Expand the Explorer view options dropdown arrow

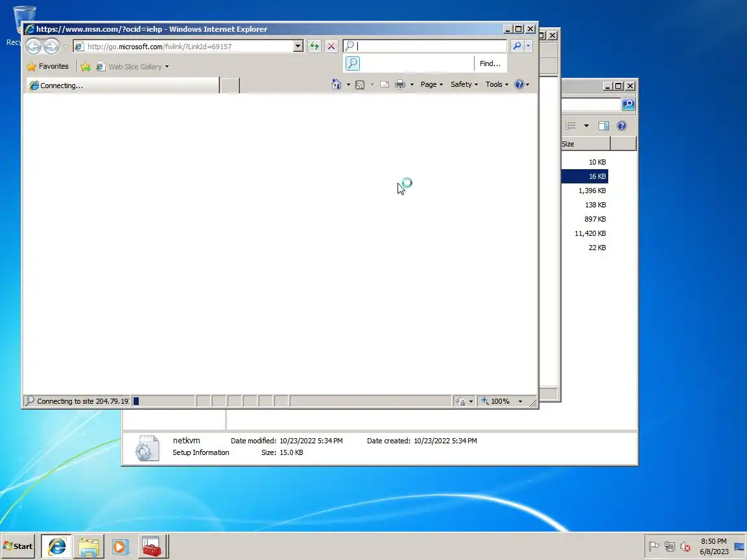586,126
